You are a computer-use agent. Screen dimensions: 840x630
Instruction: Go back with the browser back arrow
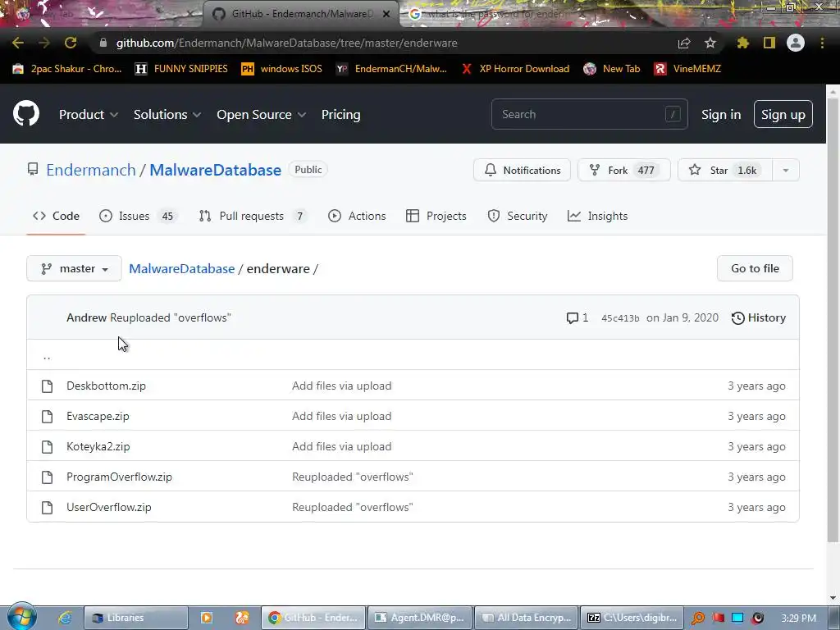[18, 43]
